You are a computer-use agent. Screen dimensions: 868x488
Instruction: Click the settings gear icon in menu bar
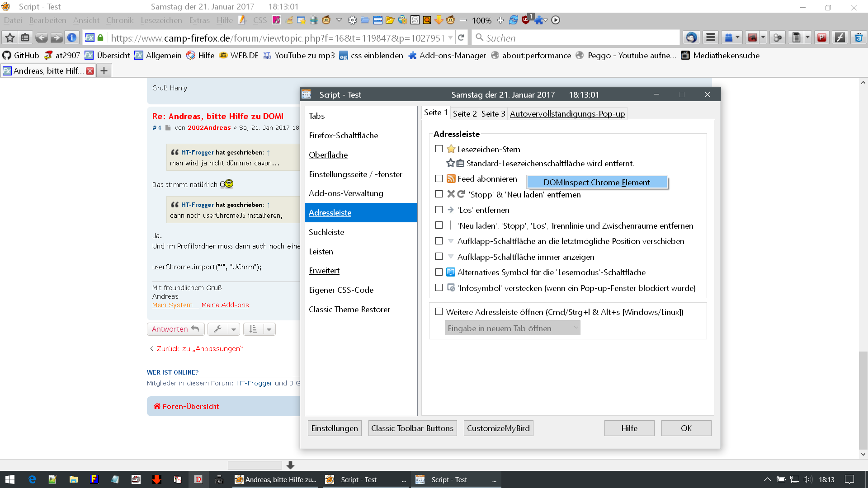coord(352,20)
